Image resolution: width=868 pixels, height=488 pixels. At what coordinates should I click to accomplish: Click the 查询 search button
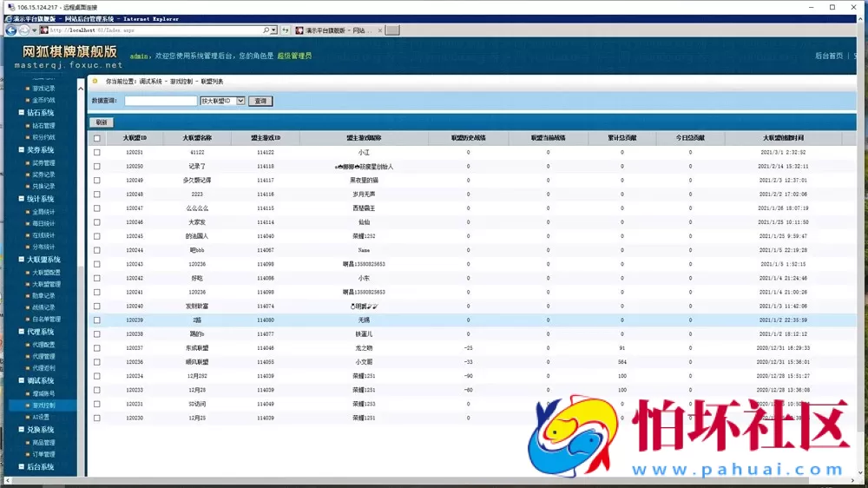[260, 101]
